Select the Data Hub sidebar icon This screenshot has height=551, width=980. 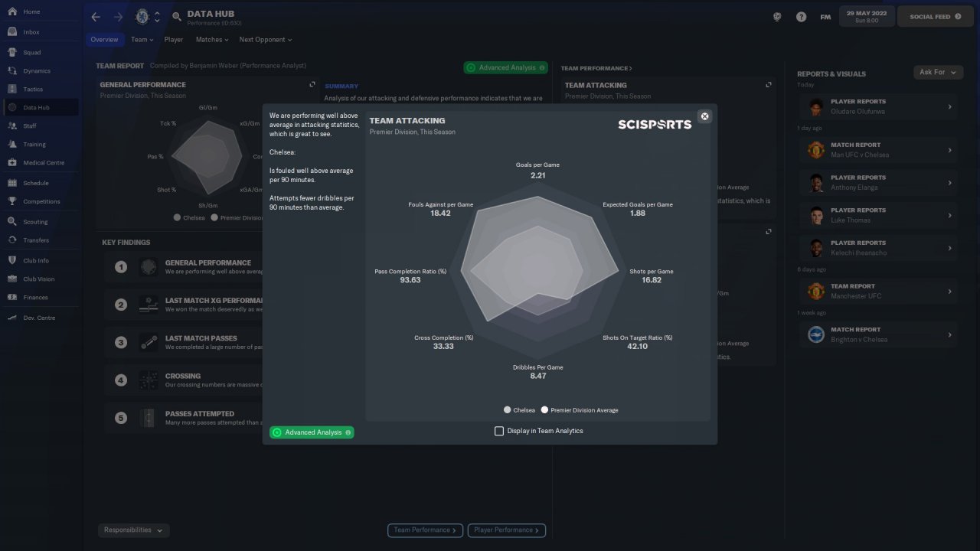pos(12,108)
